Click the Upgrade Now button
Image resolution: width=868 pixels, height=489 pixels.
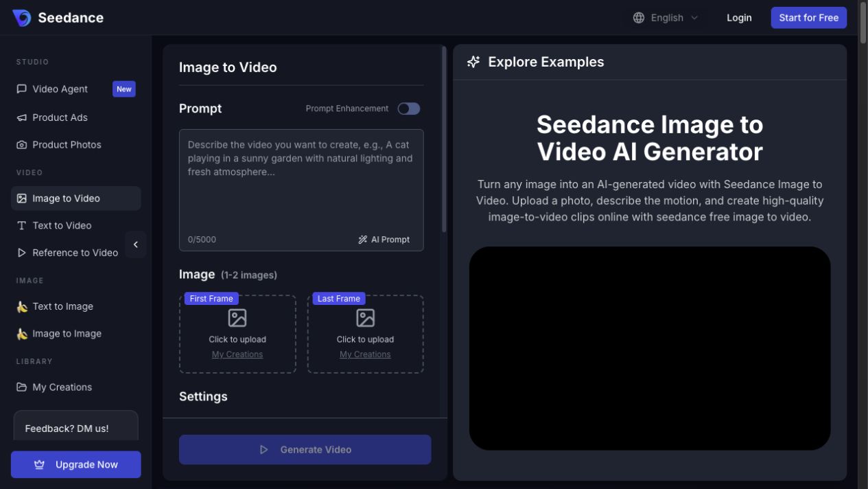point(75,464)
